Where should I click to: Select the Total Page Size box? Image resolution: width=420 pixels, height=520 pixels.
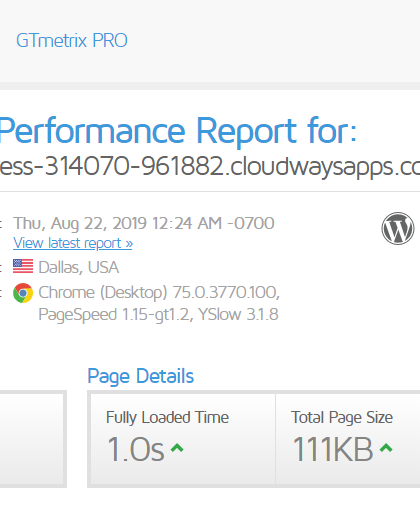tap(348, 439)
